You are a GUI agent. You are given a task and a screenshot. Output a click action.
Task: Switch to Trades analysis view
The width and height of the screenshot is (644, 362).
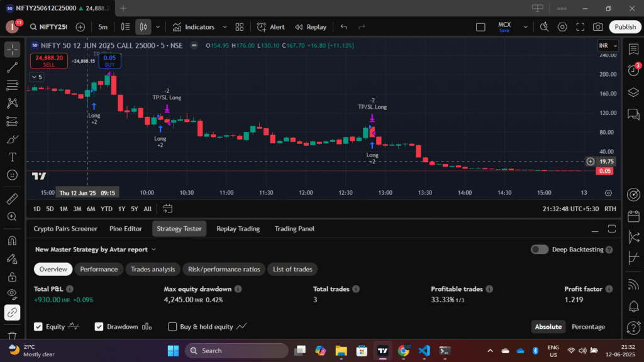[153, 269]
